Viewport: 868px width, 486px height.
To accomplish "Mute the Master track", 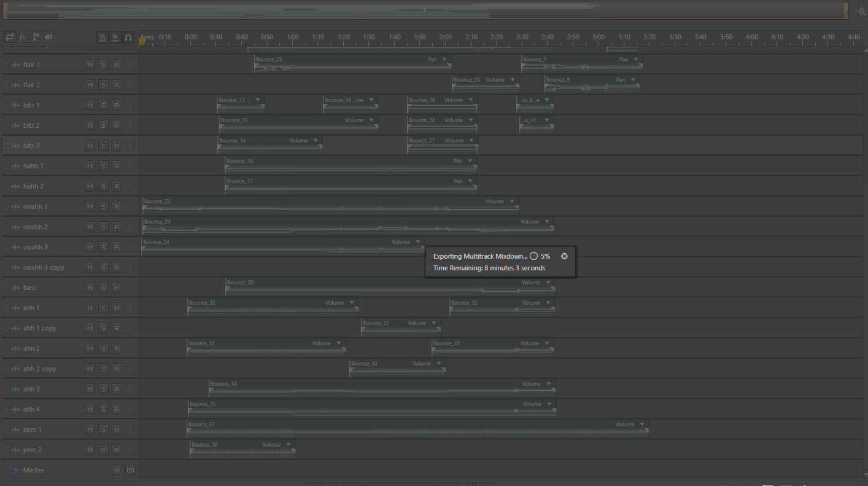I will pyautogui.click(x=117, y=470).
